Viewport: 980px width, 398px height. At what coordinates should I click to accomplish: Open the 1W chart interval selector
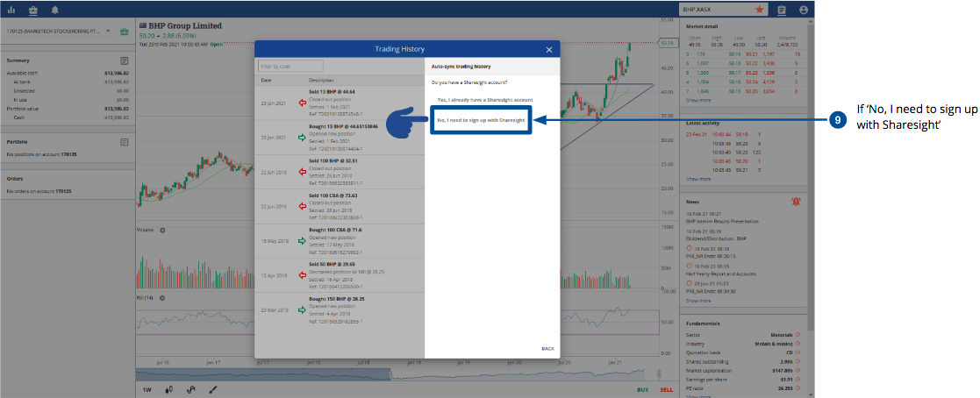147,390
